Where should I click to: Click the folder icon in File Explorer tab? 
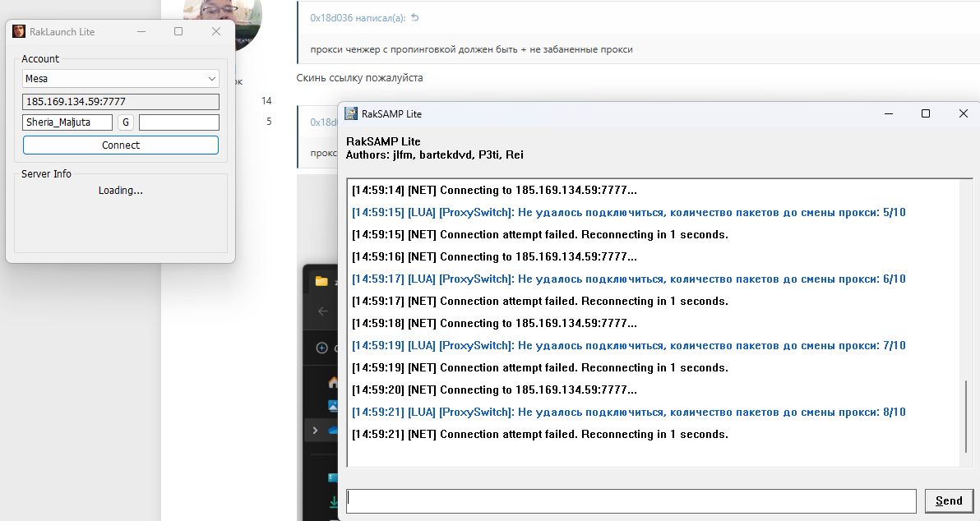point(322,281)
